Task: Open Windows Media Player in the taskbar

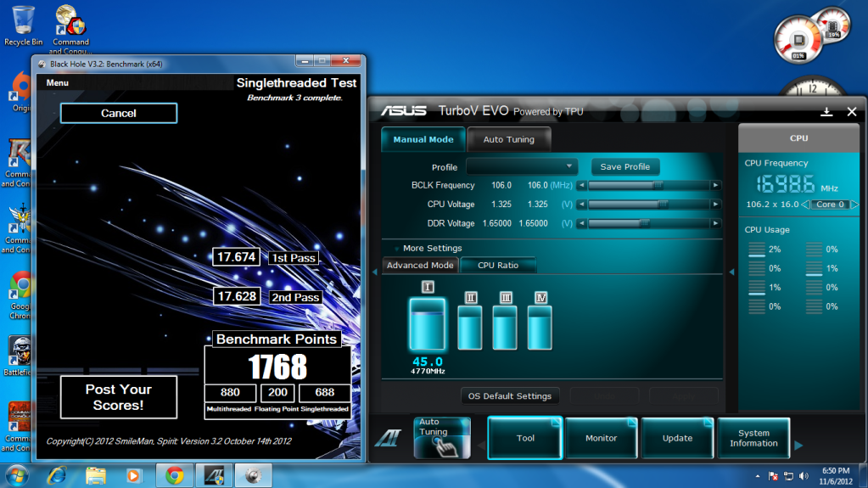Action: click(133, 476)
